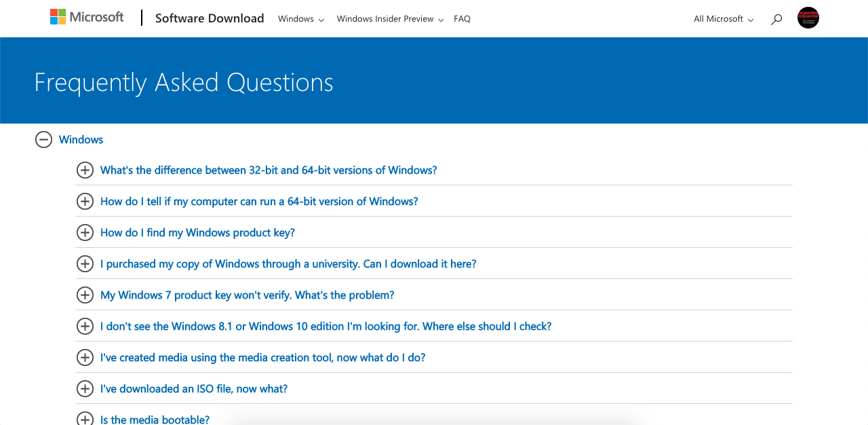The width and height of the screenshot is (868, 425).
Task: Open 'I've downloaded an ISO file, now what?'
Action: pos(194,389)
